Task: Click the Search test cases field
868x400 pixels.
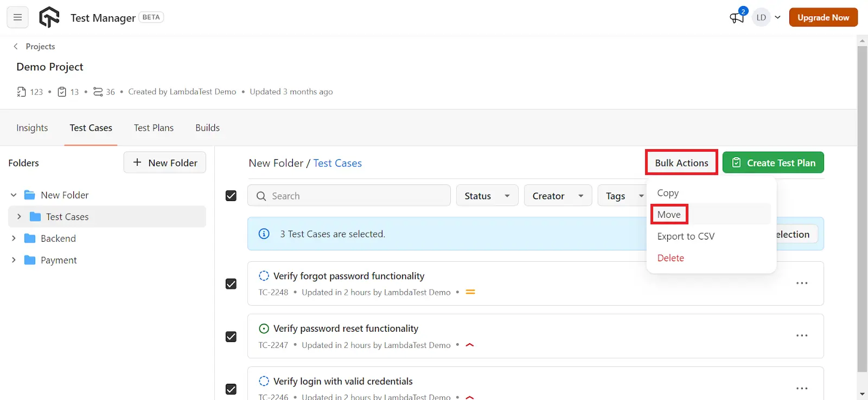Action: click(x=349, y=196)
